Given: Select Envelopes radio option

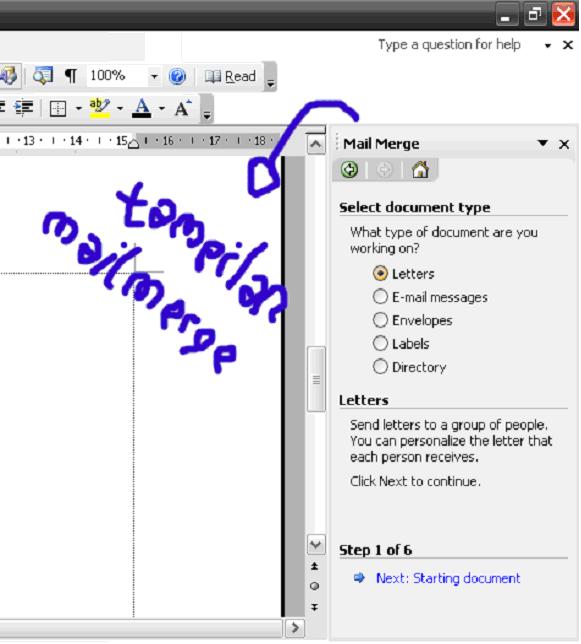Looking at the screenshot, I should [x=380, y=320].
